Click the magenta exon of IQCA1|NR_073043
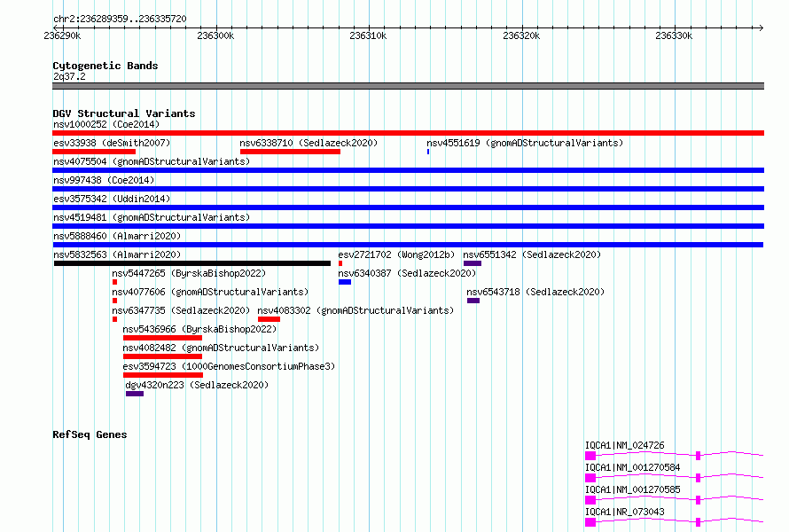789x532 pixels. (590, 522)
